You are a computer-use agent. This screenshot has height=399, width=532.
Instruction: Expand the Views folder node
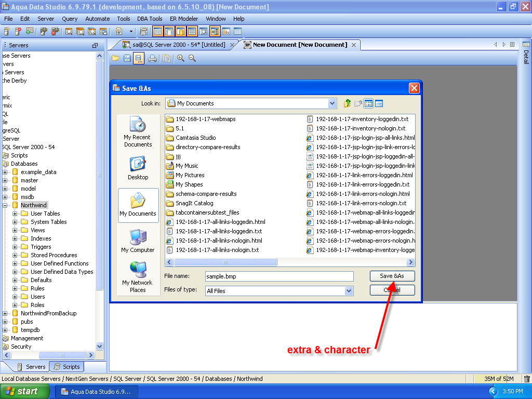tap(15, 230)
